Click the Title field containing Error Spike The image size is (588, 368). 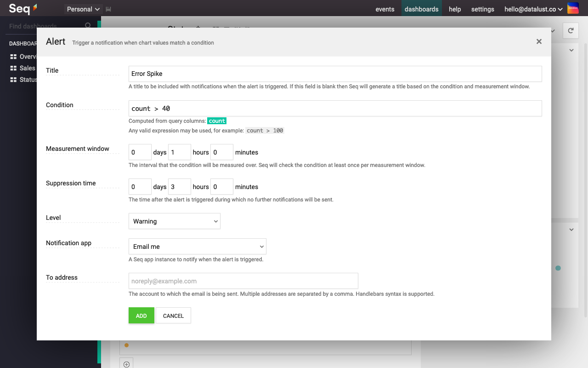tap(335, 74)
